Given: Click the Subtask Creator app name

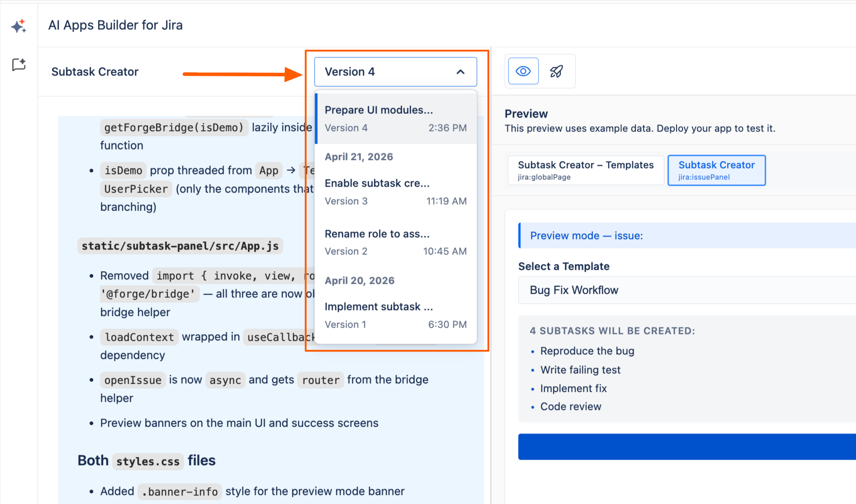Looking at the screenshot, I should coord(95,72).
